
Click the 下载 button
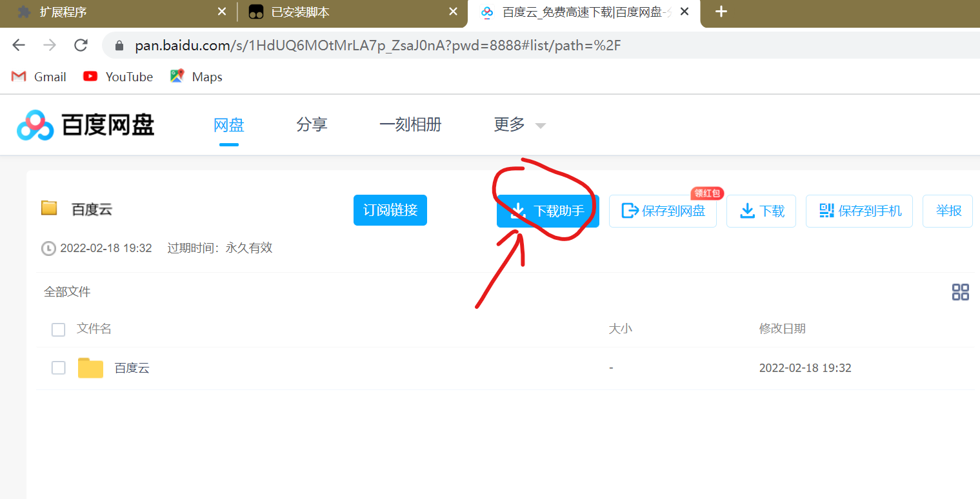761,211
